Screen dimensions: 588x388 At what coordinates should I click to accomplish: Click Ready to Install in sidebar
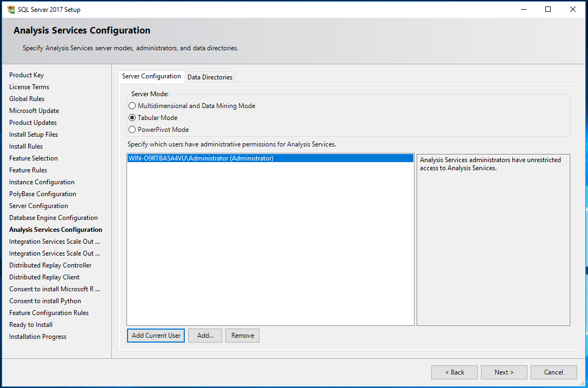(31, 325)
